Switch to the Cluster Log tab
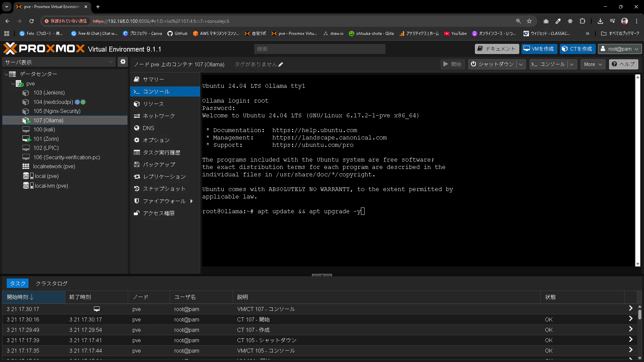This screenshot has width=644, height=362. 51,284
